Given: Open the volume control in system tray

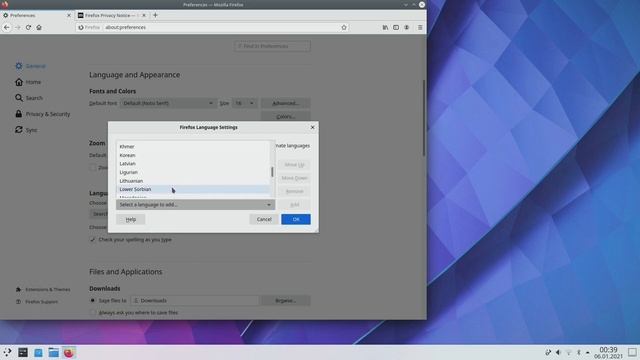Looking at the screenshot, I should (x=558, y=352).
